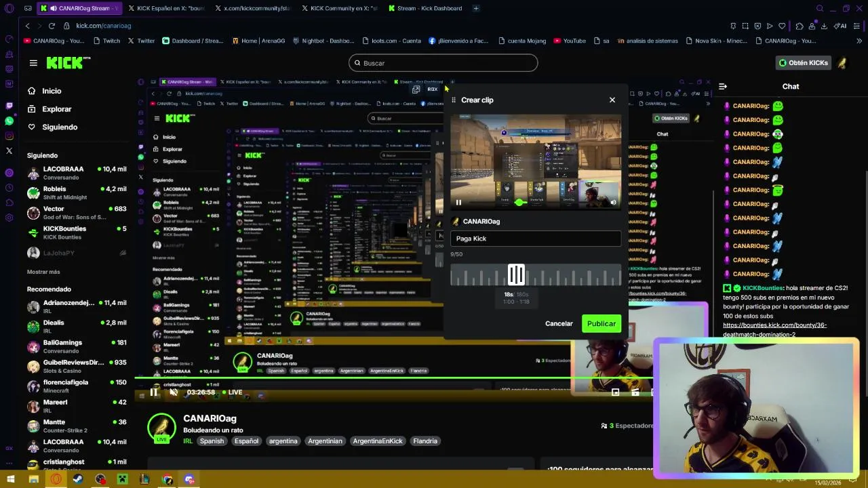868x488 pixels.
Task: Click the Español tag
Action: point(246,441)
